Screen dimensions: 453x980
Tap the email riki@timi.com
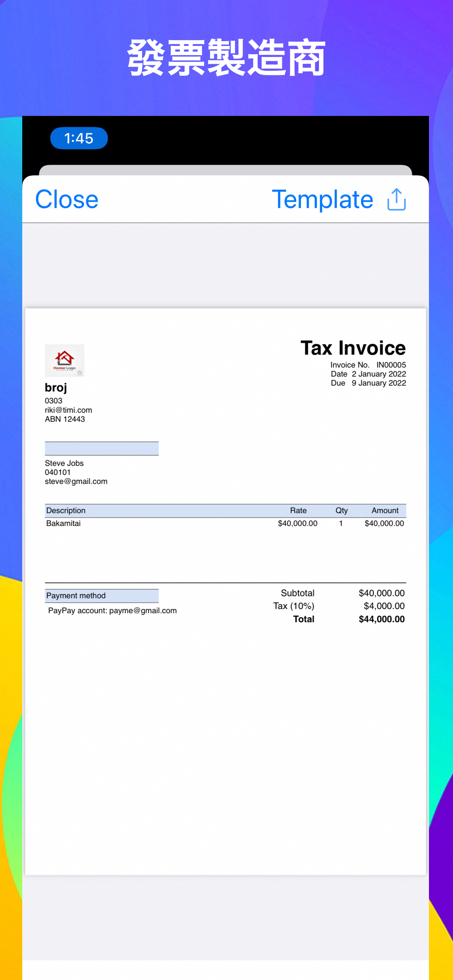(69, 410)
